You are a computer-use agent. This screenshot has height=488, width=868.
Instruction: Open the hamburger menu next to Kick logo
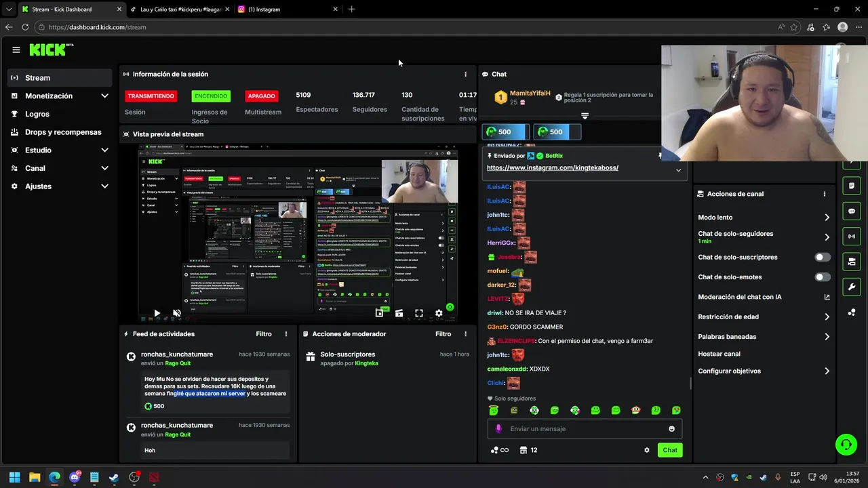point(16,49)
